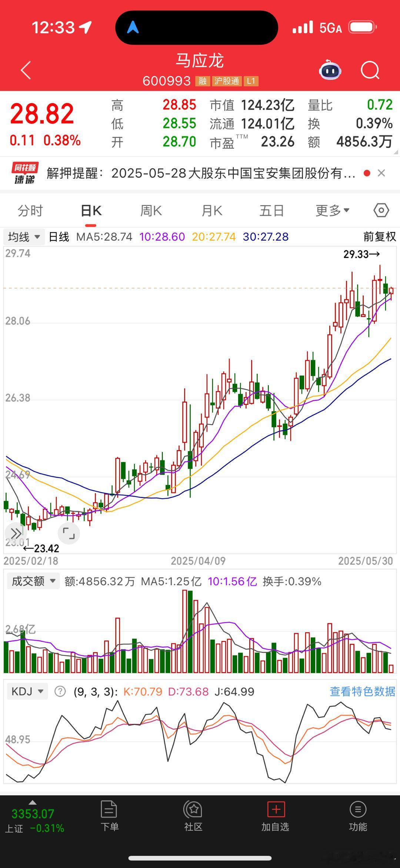Switch to the 月K tab
This screenshot has width=400, height=868.
212,211
